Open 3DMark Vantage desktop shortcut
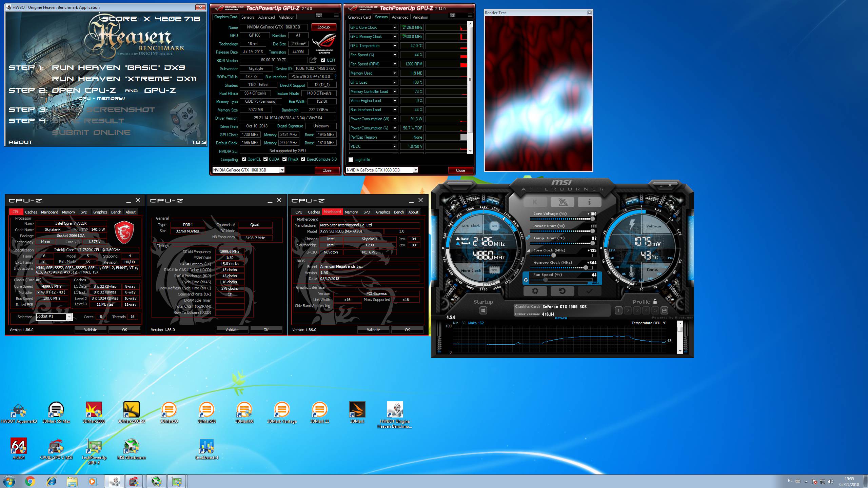This screenshot has height=488, width=868. coord(282,412)
